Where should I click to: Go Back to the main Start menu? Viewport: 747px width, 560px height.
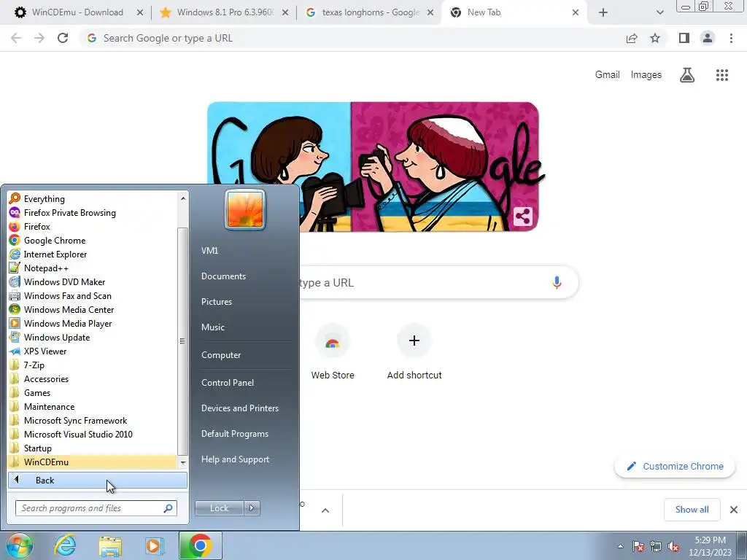tap(98, 480)
